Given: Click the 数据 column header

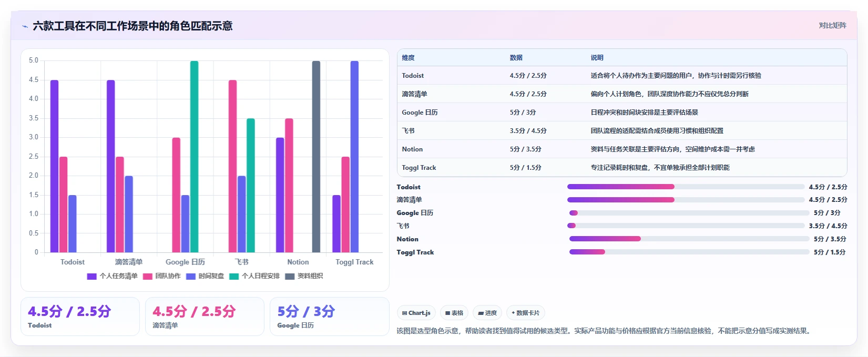Looking at the screenshot, I should click(x=516, y=58).
